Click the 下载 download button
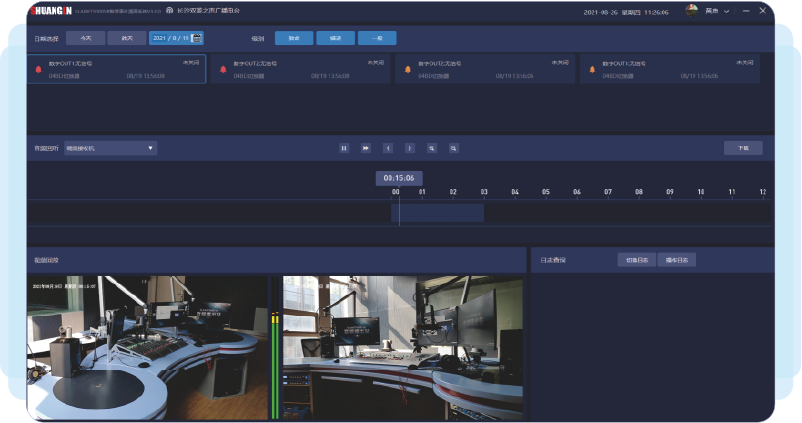Screen dimensions: 802x423 click(743, 148)
